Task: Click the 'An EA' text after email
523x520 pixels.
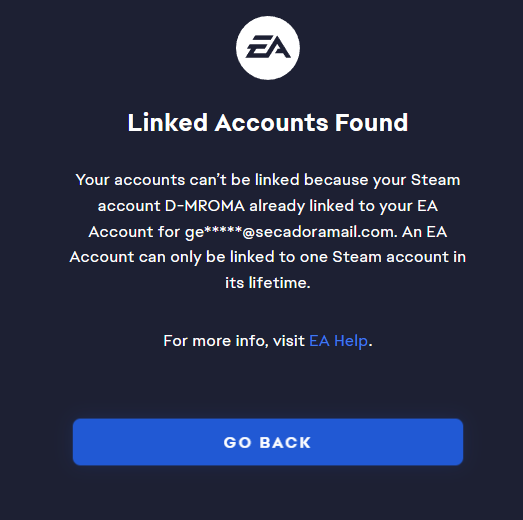Action: pos(424,232)
